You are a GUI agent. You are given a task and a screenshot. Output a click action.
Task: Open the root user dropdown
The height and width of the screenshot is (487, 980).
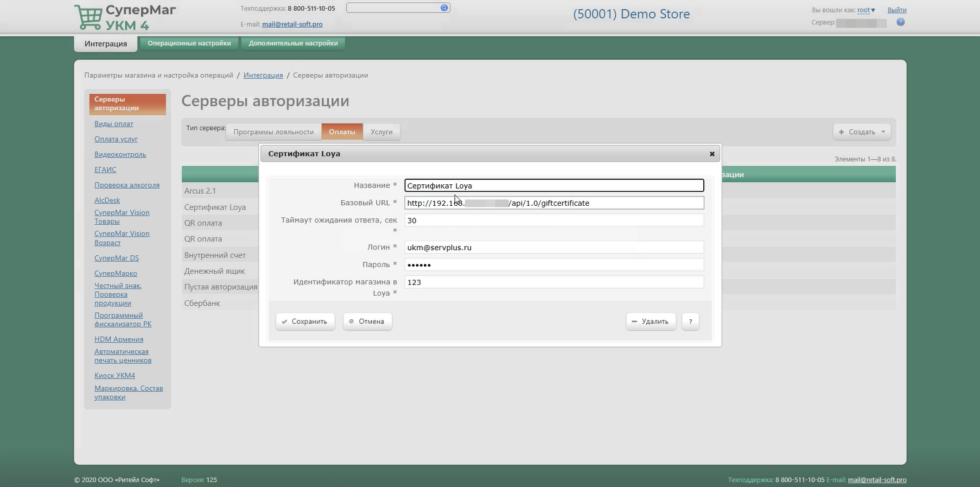click(x=866, y=10)
